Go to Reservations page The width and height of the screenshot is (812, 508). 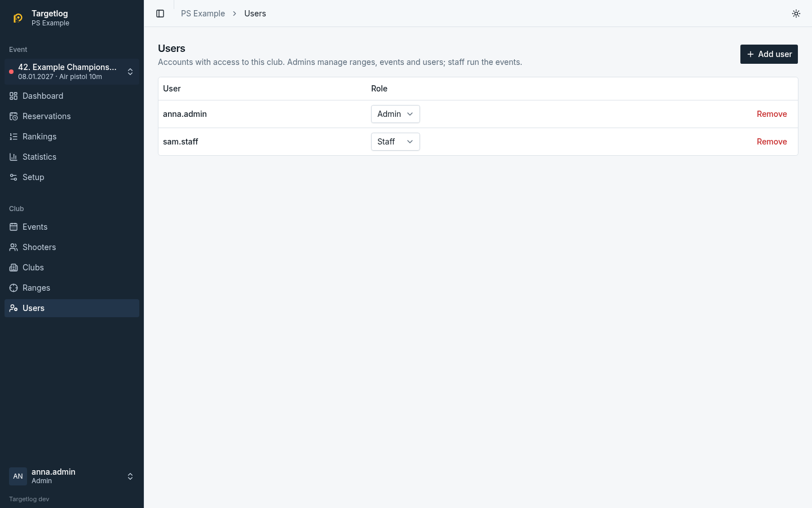point(72,116)
